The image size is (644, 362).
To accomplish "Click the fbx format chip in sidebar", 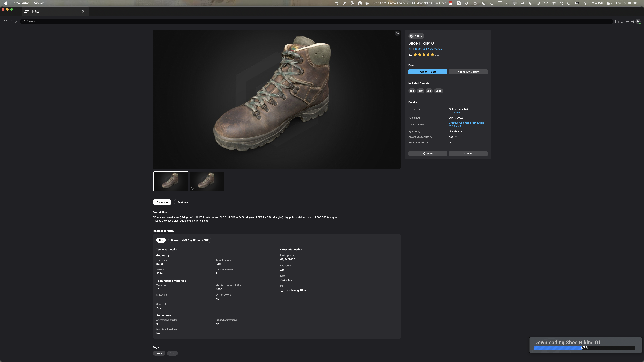I will [412, 91].
